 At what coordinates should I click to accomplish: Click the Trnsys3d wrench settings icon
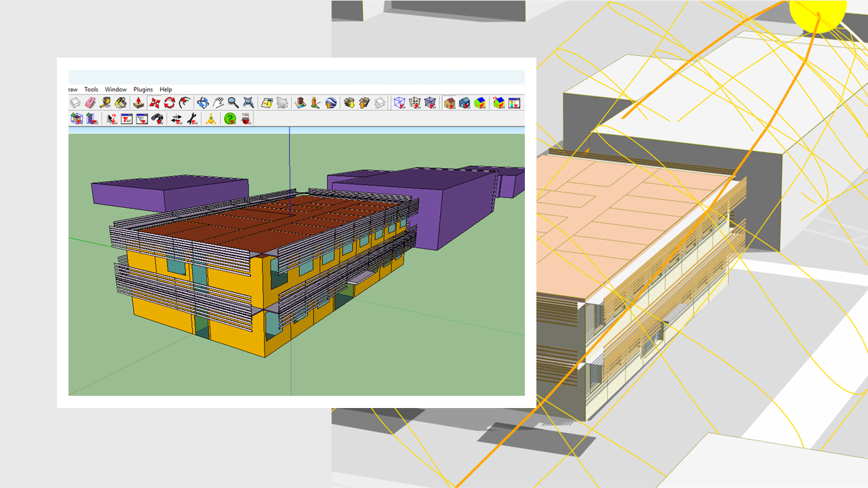(x=193, y=118)
